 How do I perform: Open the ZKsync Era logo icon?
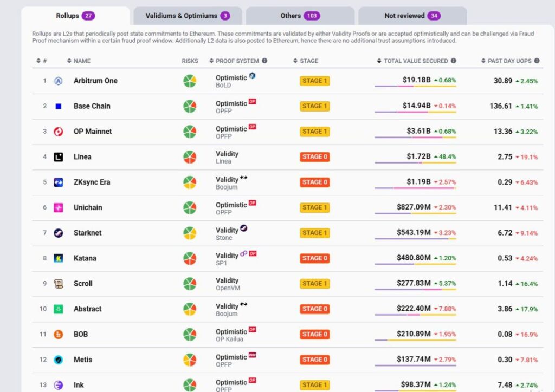pyautogui.click(x=59, y=182)
